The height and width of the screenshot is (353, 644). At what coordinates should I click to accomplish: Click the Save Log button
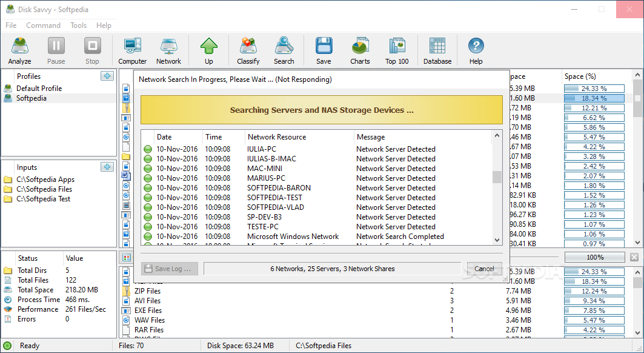coord(170,269)
